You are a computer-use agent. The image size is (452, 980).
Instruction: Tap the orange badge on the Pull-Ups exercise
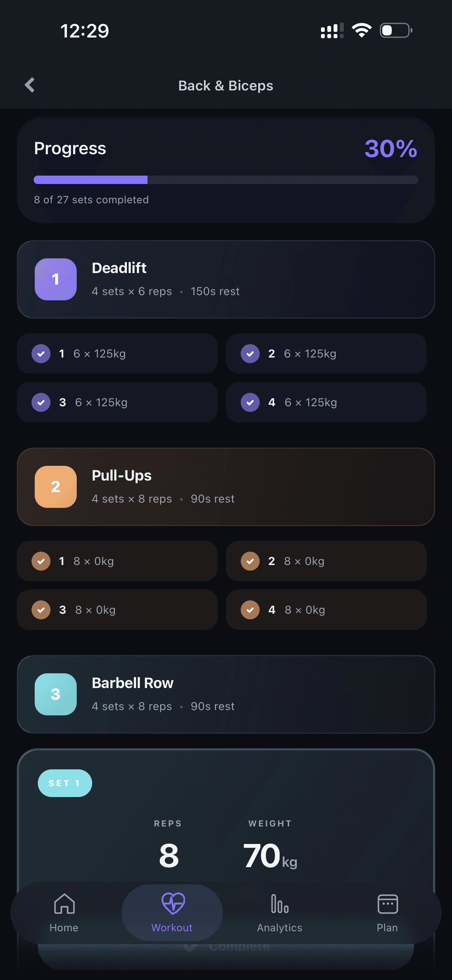click(x=56, y=487)
